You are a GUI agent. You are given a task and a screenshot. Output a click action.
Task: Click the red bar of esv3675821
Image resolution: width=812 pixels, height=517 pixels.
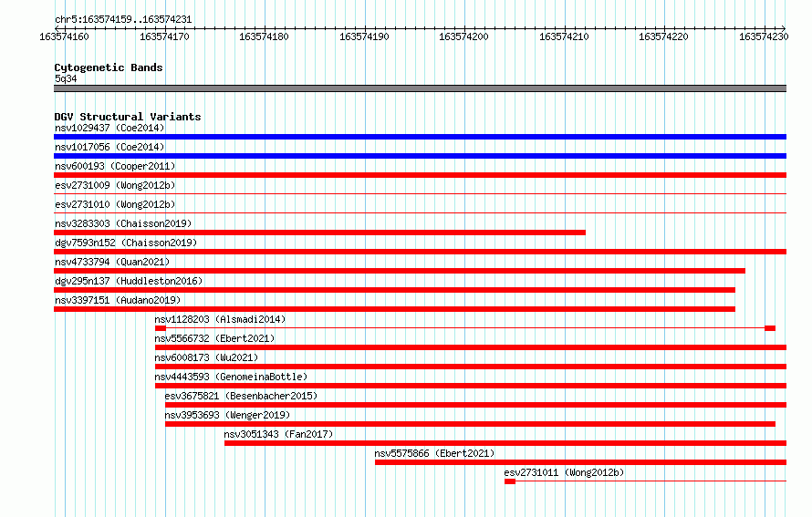[x=476, y=405]
